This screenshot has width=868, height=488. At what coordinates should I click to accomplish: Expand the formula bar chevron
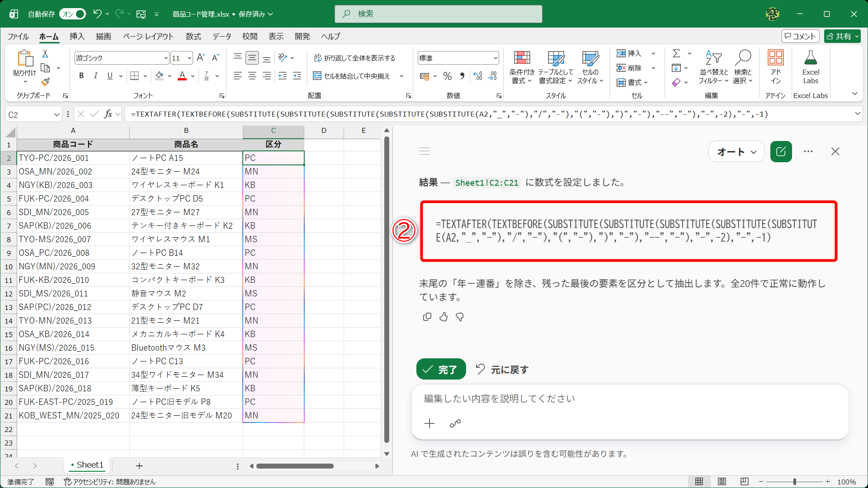tap(858, 114)
